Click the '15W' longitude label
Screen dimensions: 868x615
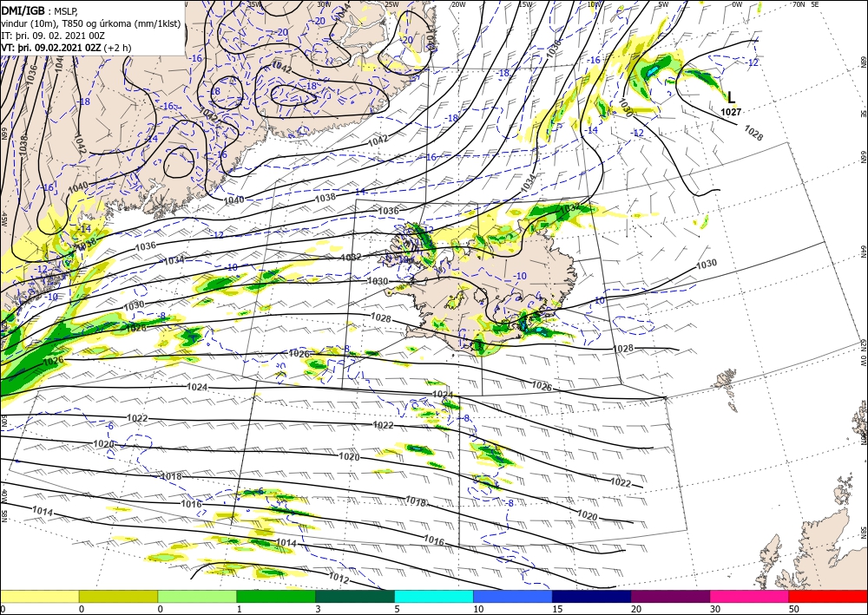pyautogui.click(x=525, y=4)
